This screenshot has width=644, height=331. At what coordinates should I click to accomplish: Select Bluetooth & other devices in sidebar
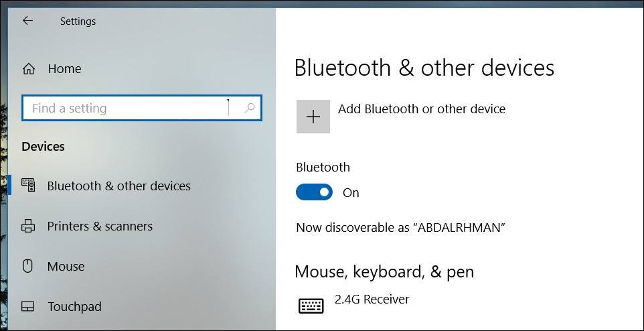click(118, 186)
